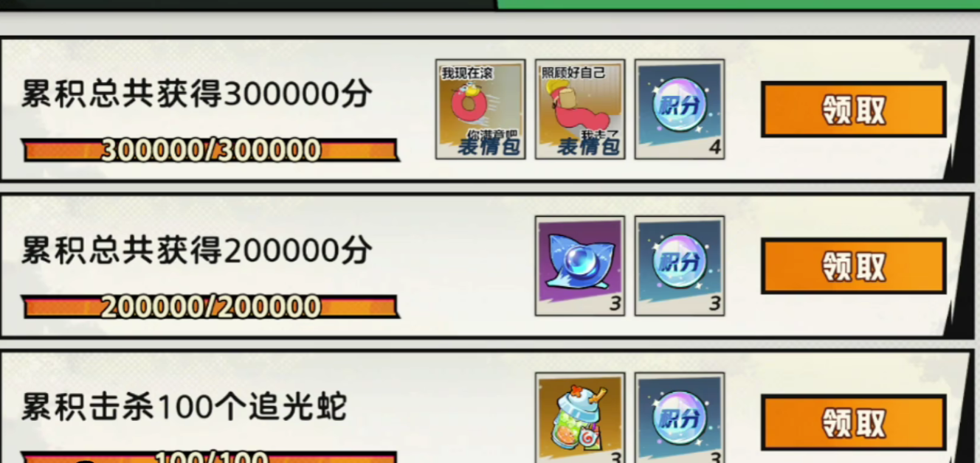Claim the 100 追光蛇 kills reward

coord(854,422)
